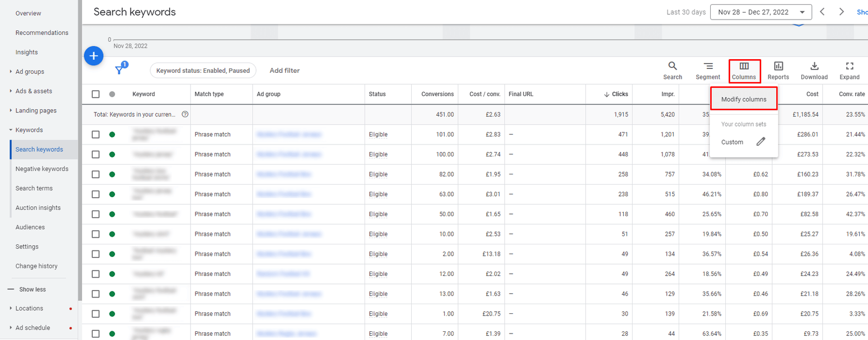Click the red alert dot beside Ad schedule
This screenshot has width=868, height=340.
[71, 328]
